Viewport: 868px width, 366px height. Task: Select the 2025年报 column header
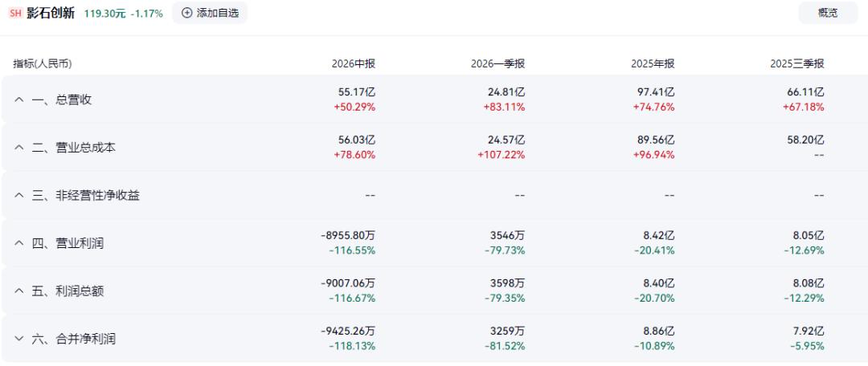point(653,64)
